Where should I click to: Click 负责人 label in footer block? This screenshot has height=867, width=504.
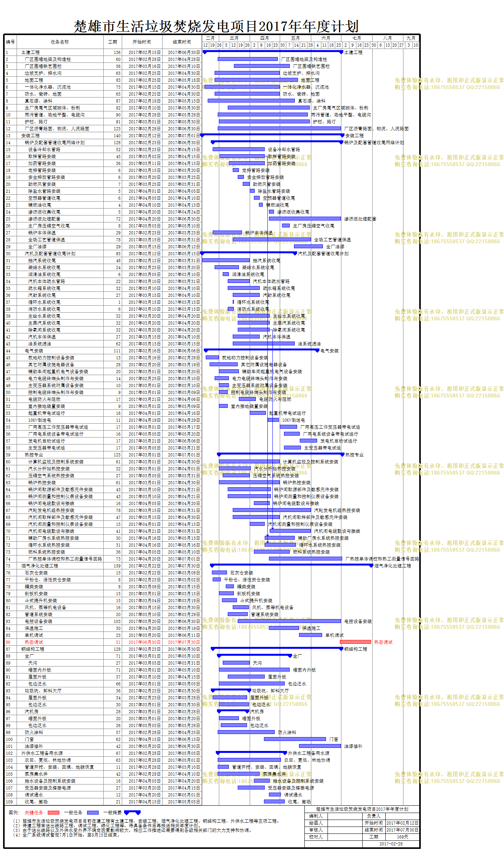coord(374,816)
